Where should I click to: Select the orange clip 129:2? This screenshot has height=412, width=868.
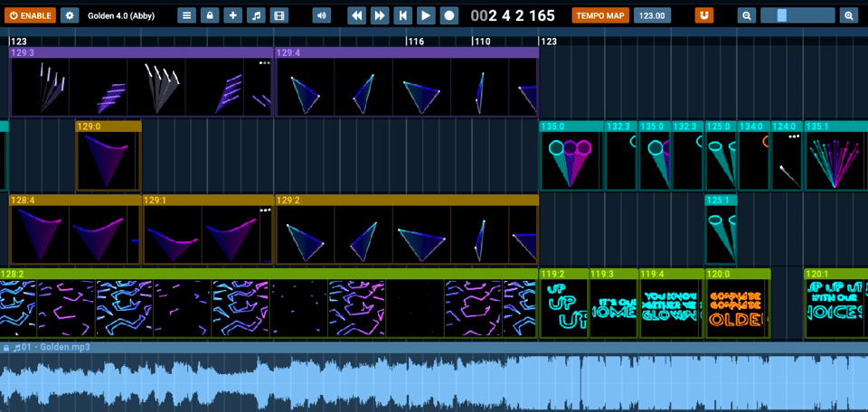407,229
